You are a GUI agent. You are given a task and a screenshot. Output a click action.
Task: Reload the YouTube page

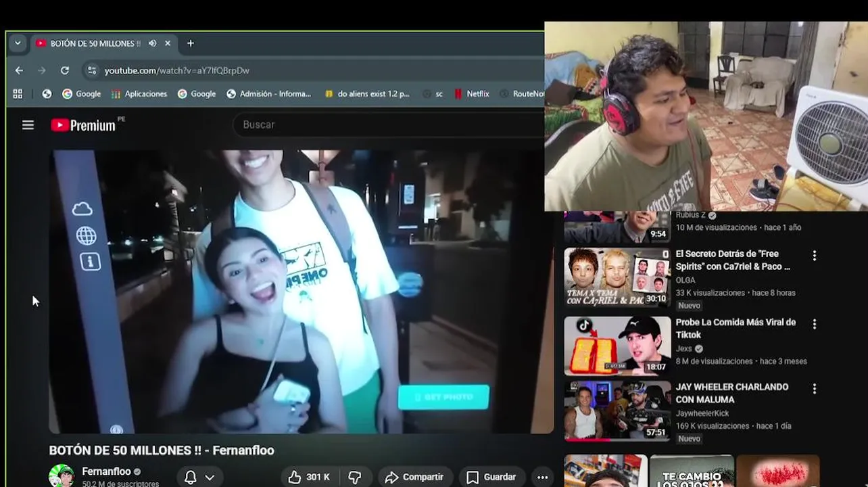pyautogui.click(x=65, y=70)
